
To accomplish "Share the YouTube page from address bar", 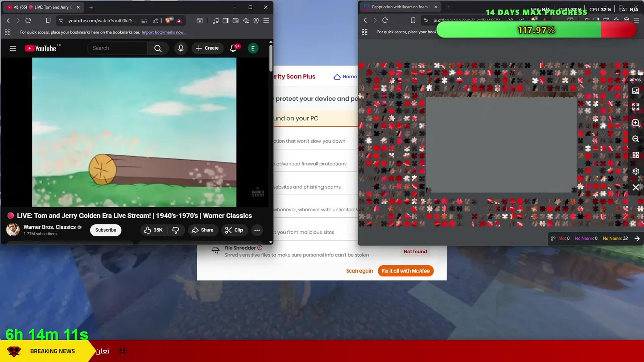I will pyautogui.click(x=155, y=21).
